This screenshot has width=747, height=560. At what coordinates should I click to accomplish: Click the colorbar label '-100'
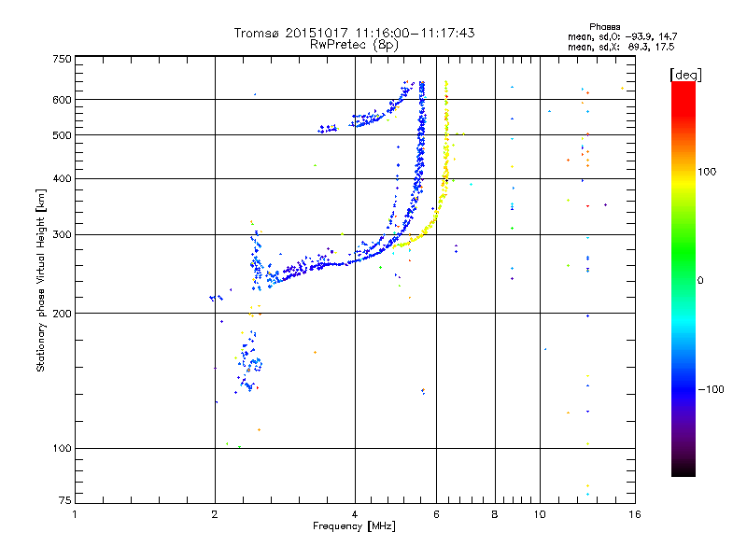pos(711,389)
